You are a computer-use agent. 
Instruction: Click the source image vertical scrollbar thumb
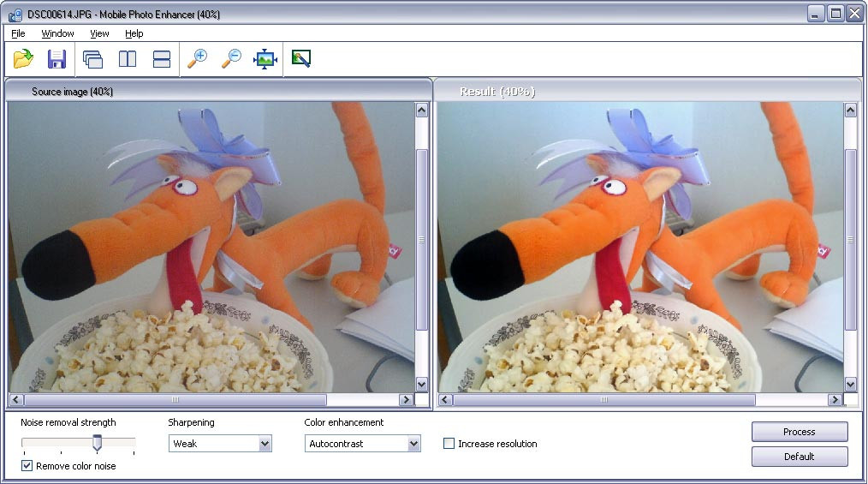coord(422,240)
